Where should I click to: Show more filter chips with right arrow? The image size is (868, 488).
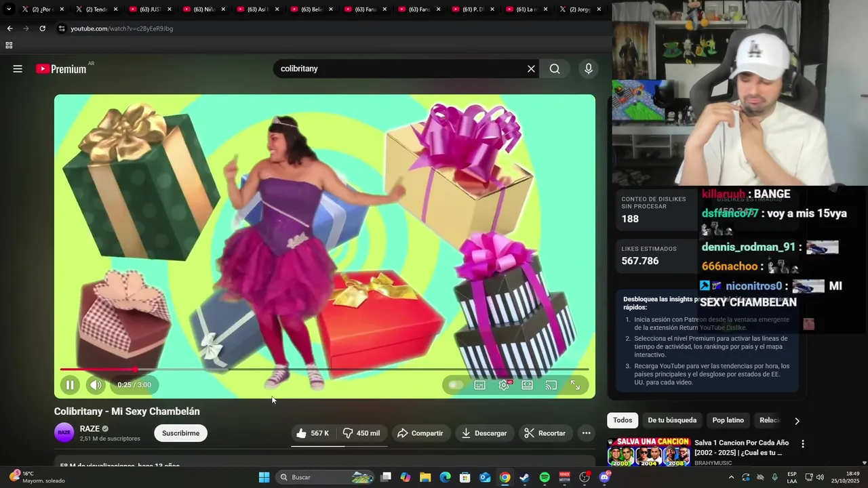tap(797, 421)
